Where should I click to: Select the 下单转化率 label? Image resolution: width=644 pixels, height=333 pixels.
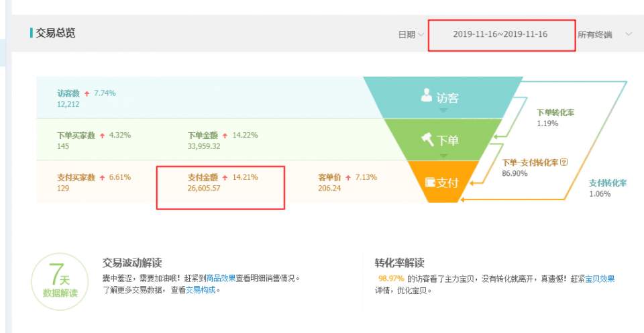[x=555, y=113]
